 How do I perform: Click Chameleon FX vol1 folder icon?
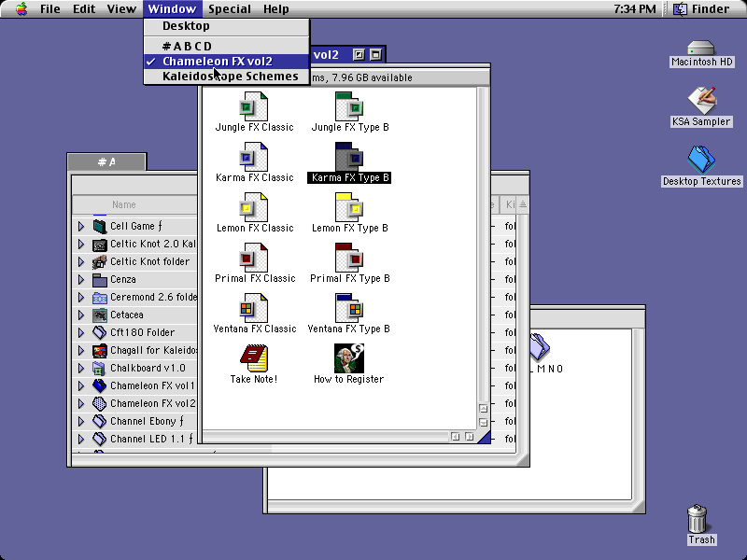click(99, 386)
